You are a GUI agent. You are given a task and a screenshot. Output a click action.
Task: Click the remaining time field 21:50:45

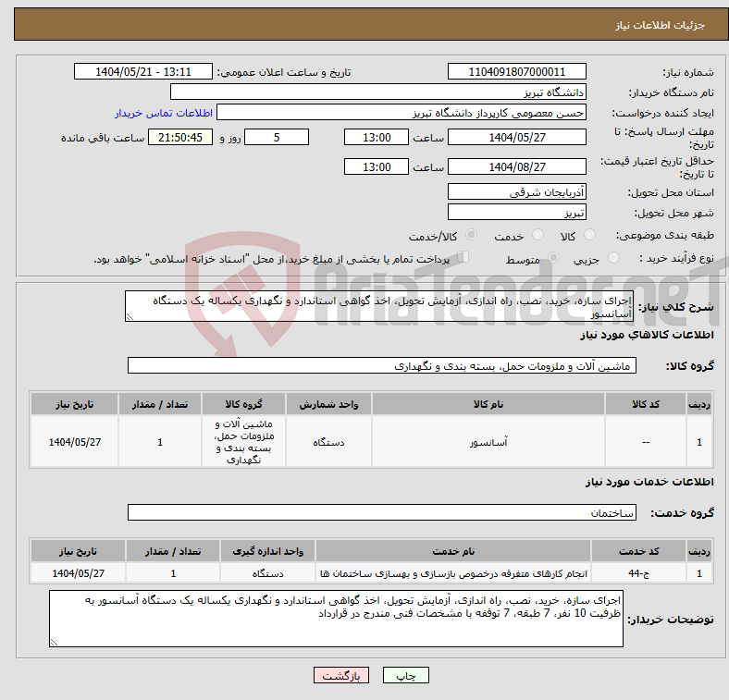point(180,137)
